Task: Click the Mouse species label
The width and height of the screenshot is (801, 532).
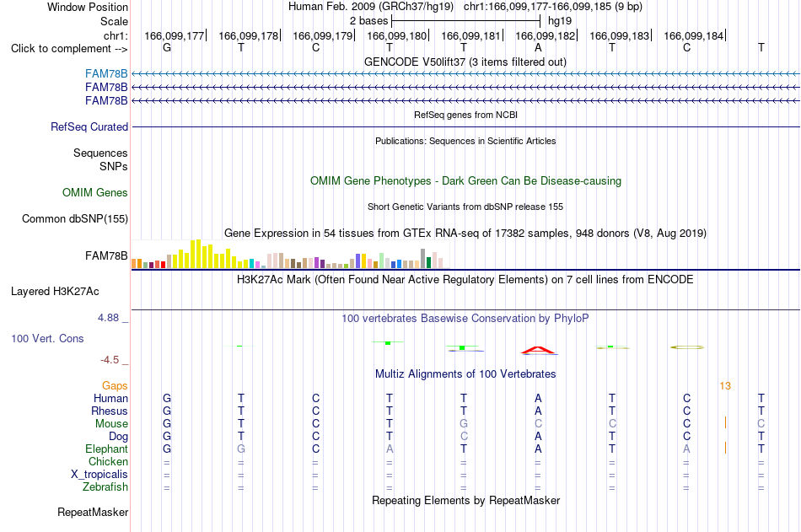Action: tap(112, 423)
